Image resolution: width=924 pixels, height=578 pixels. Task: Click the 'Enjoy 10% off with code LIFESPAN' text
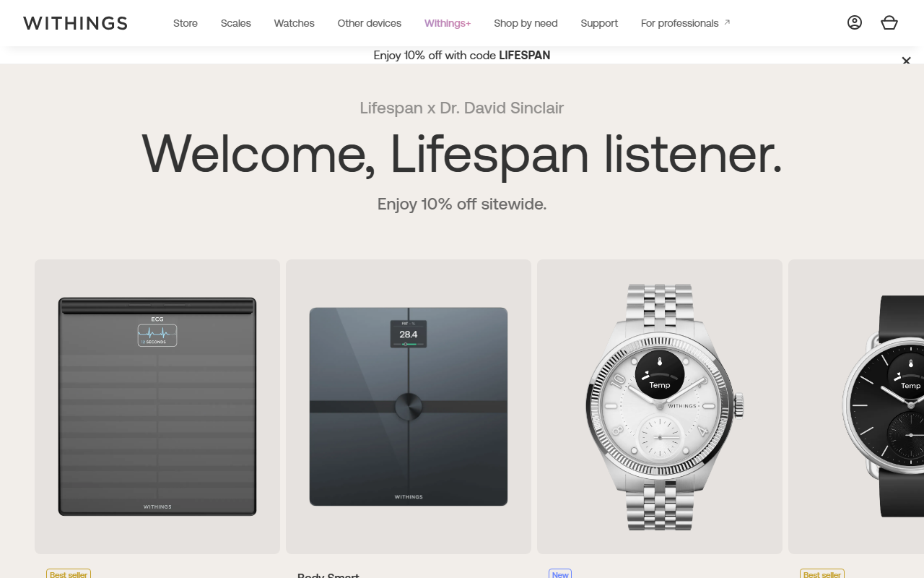[x=462, y=55]
